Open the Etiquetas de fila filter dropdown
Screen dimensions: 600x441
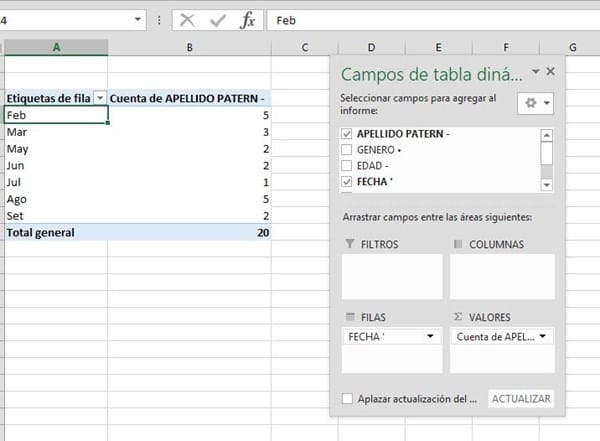click(x=99, y=98)
